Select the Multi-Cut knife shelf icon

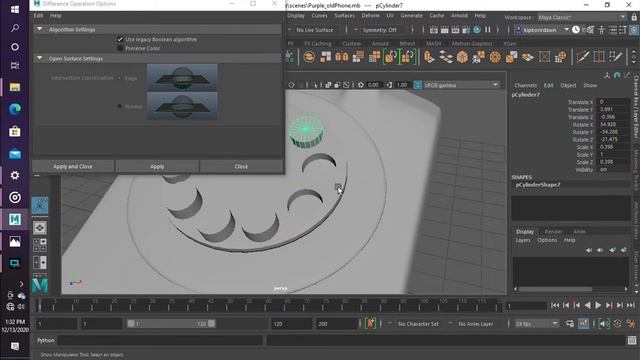(582, 56)
